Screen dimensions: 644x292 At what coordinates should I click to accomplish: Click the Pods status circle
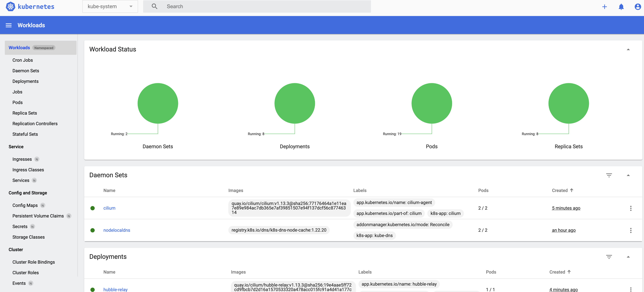(432, 103)
